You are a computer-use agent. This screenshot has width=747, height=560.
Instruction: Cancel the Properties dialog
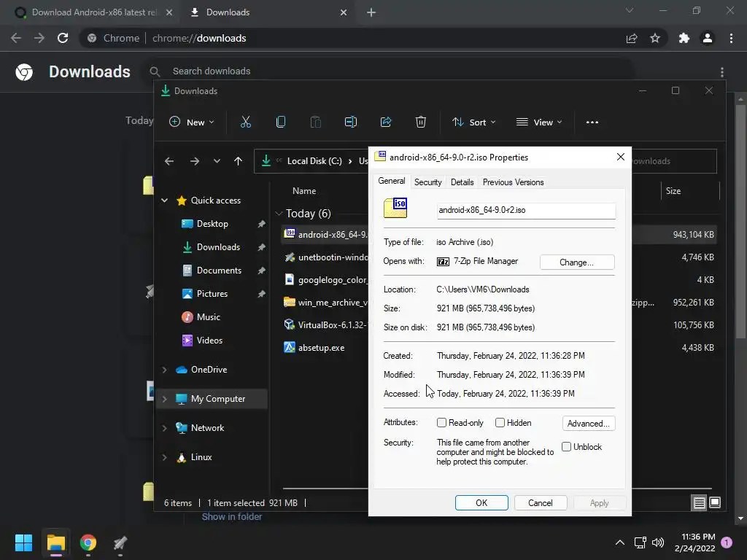click(x=541, y=503)
